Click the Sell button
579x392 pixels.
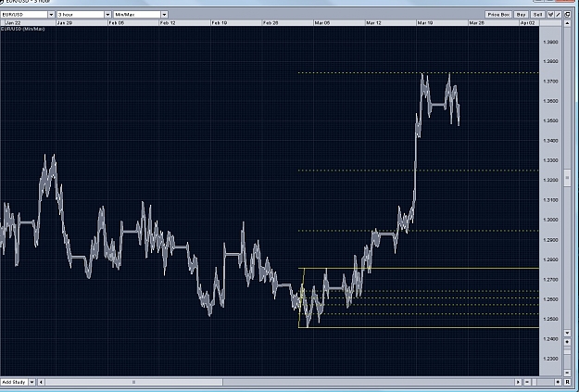(537, 15)
